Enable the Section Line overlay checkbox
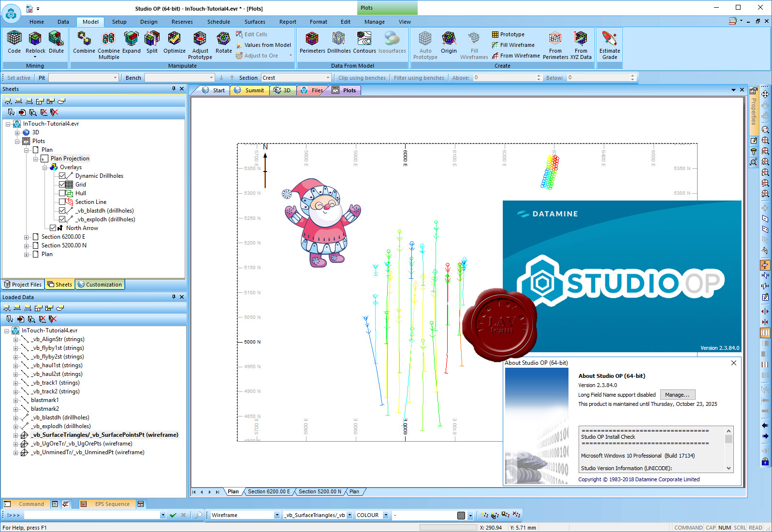Viewport: 772px width, 532px height. tap(62, 202)
